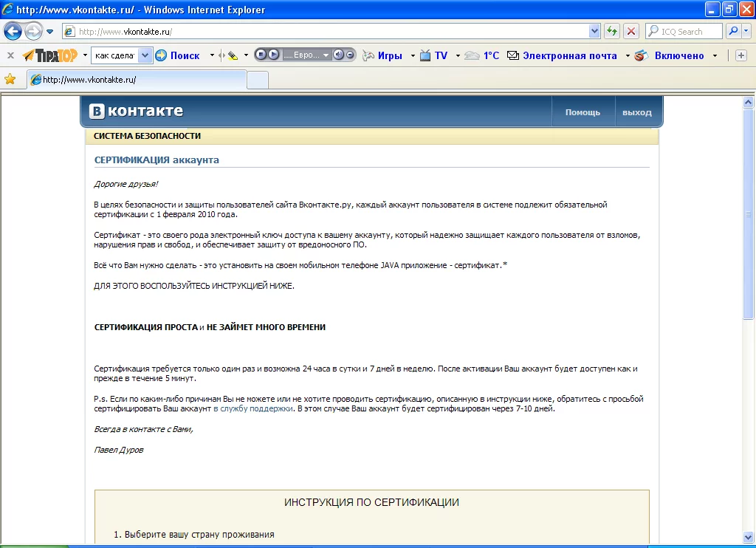Image resolution: width=756 pixels, height=548 pixels.
Task: Click the СИСТЕМА БЕЗОПАСНОСТИ header
Action: [x=147, y=136]
